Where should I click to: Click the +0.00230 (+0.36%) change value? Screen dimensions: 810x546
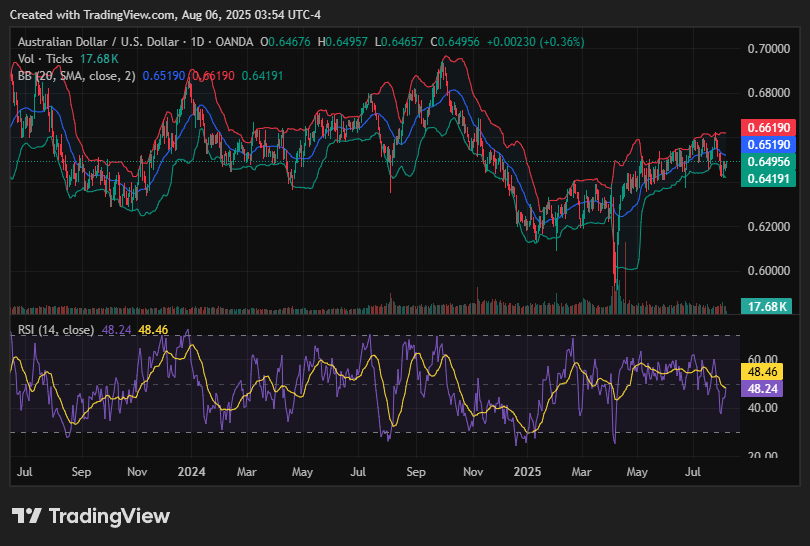pyautogui.click(x=535, y=42)
